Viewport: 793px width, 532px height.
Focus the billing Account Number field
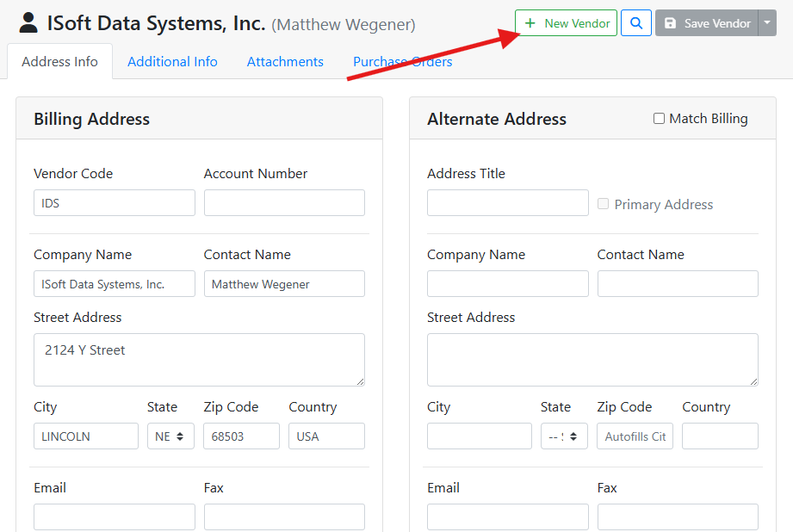284,203
